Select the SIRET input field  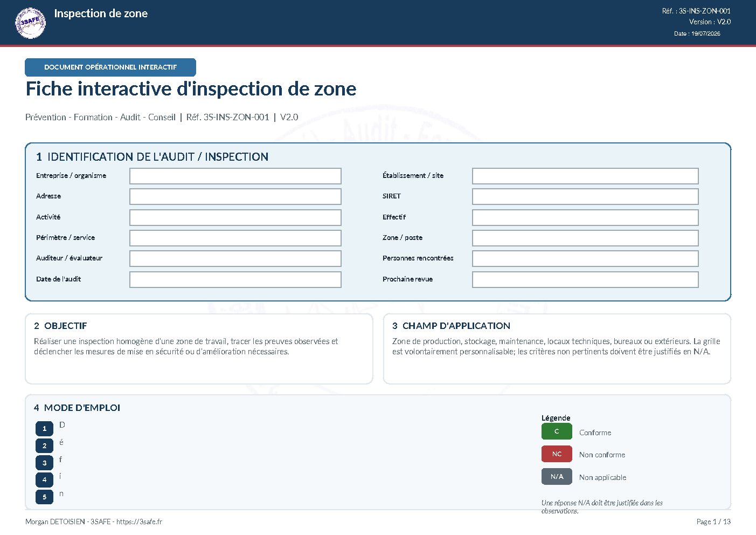[x=585, y=196]
